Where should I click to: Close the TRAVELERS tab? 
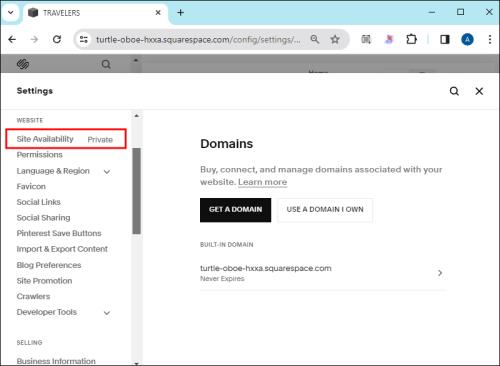click(x=158, y=13)
